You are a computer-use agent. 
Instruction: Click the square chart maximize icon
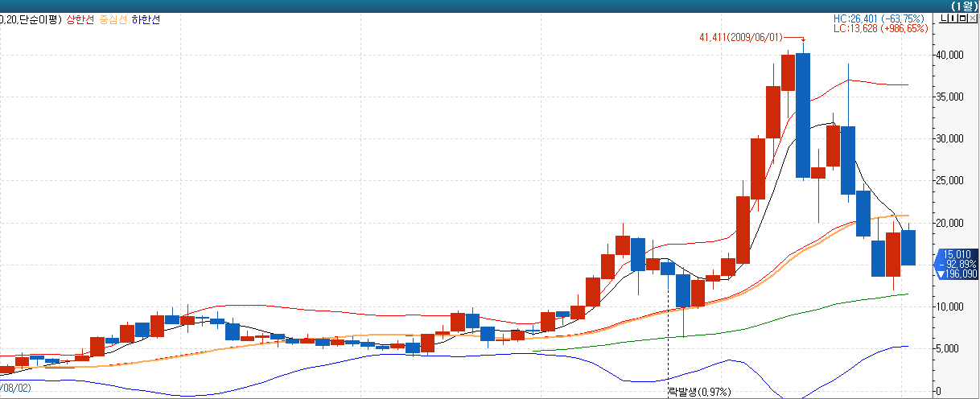pos(961,19)
